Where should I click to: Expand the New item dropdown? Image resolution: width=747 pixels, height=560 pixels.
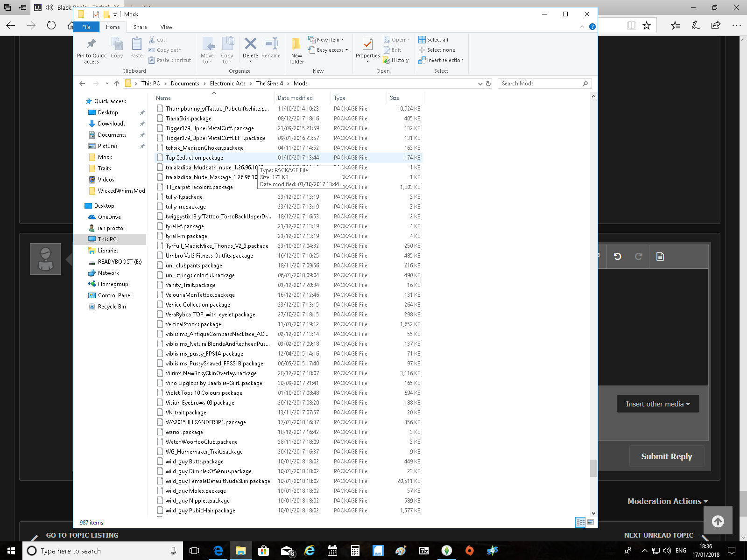point(326,40)
